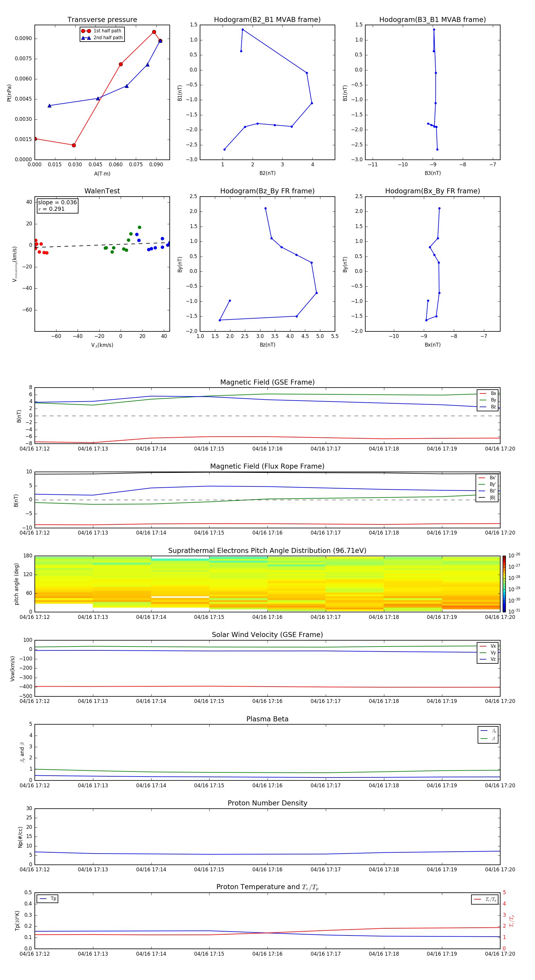Screen dimensions: 535x980
Task: Click the 'r = 0.291' annotation
Action: (x=51, y=209)
